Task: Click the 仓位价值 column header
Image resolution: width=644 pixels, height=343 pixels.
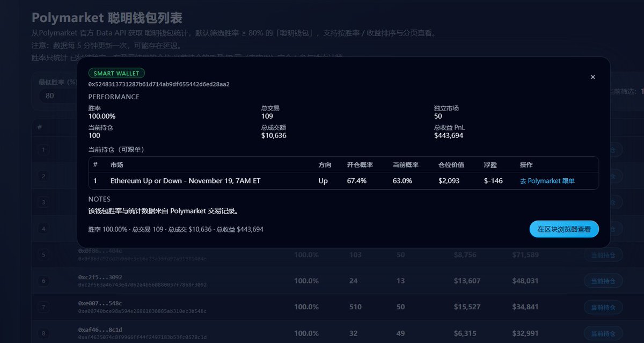Action: point(451,165)
